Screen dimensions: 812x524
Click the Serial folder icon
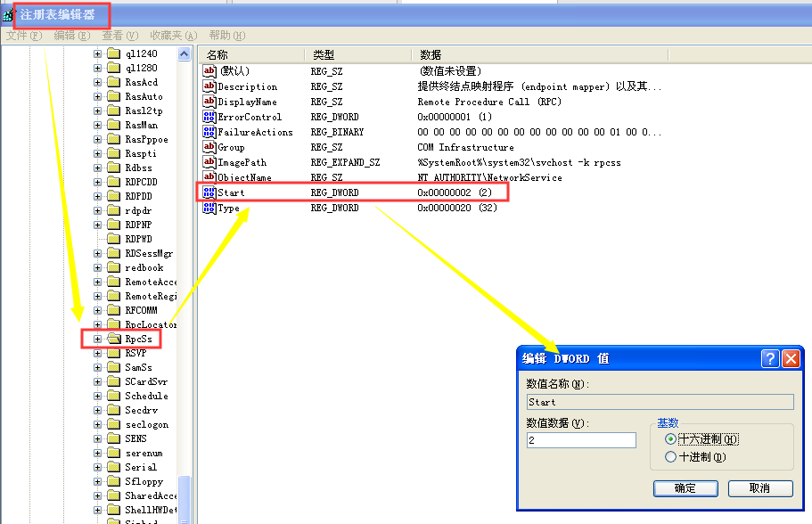(x=114, y=467)
